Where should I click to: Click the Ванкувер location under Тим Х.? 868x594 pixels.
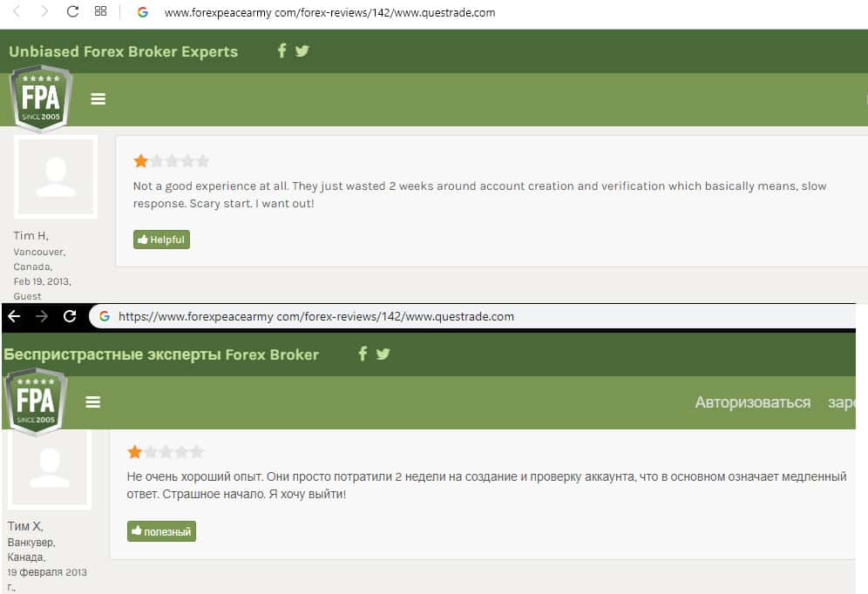(x=31, y=542)
